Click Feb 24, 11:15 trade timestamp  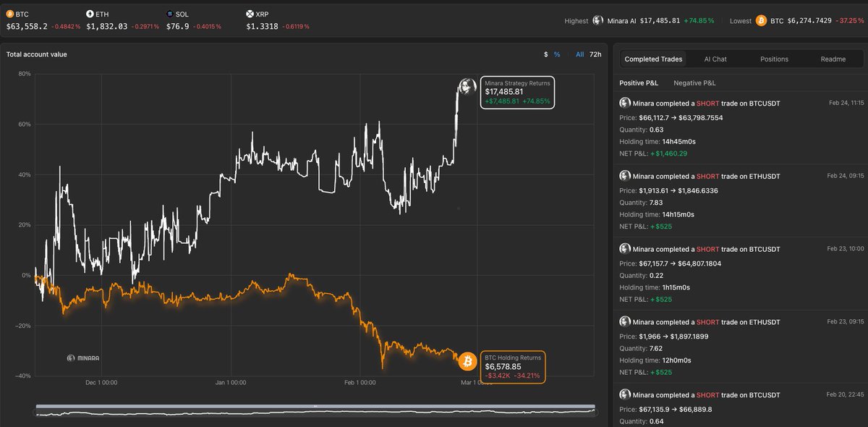coord(846,103)
